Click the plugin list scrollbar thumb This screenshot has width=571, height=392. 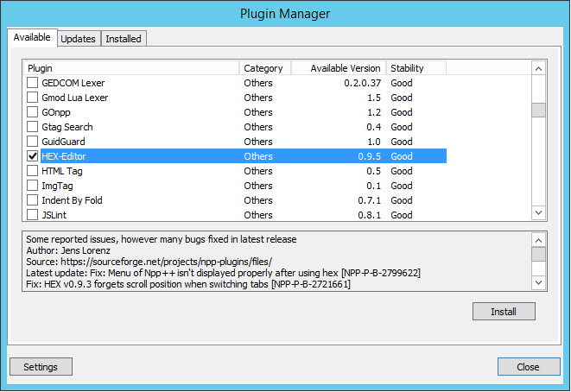(538, 111)
